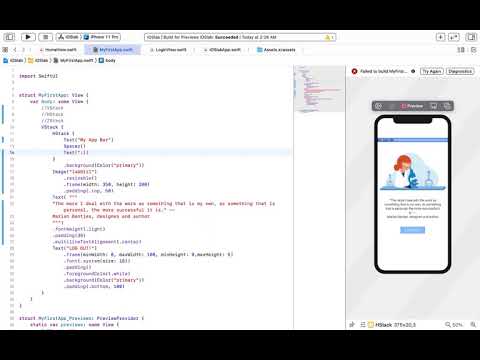Click the .multilineTextAlignment(.center) line
This screenshot has width=480, height=360.
pos(97,242)
